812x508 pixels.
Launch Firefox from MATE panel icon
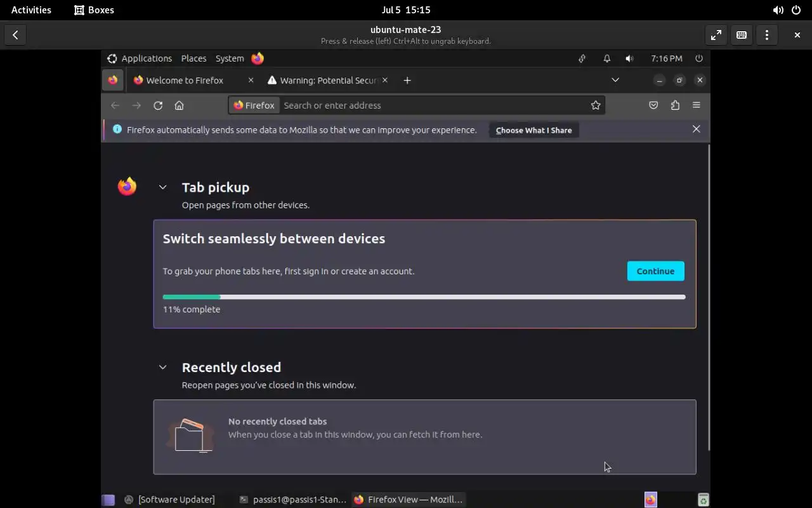coord(258,58)
